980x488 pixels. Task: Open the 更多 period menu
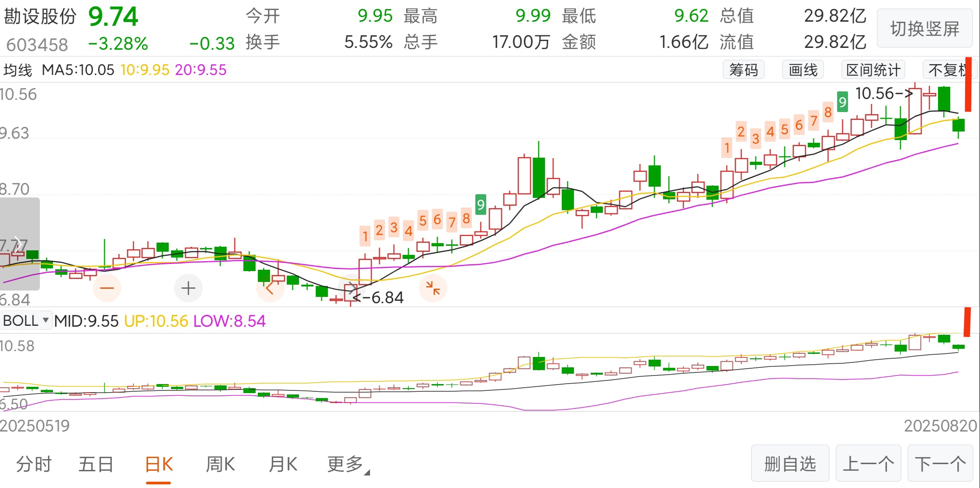point(348,464)
